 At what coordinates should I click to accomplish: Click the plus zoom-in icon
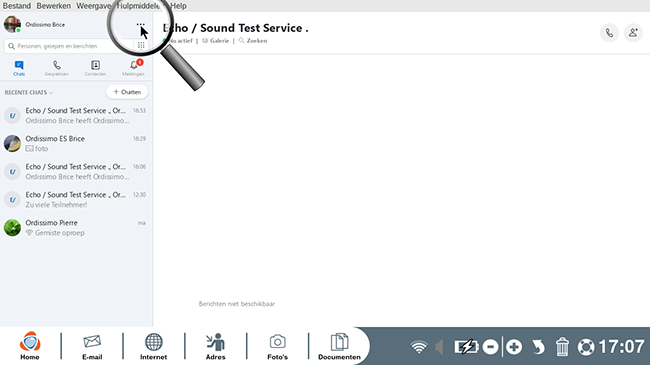coord(514,347)
